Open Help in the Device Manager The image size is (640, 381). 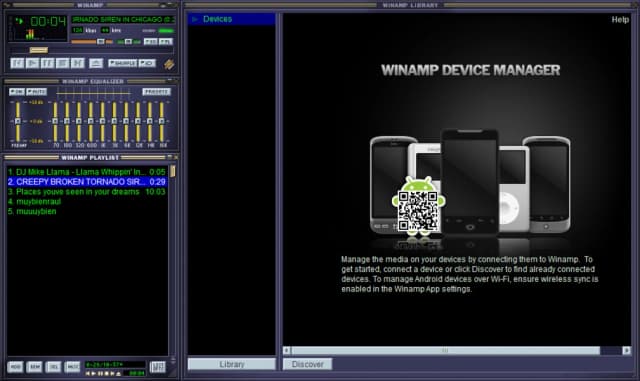(620, 20)
